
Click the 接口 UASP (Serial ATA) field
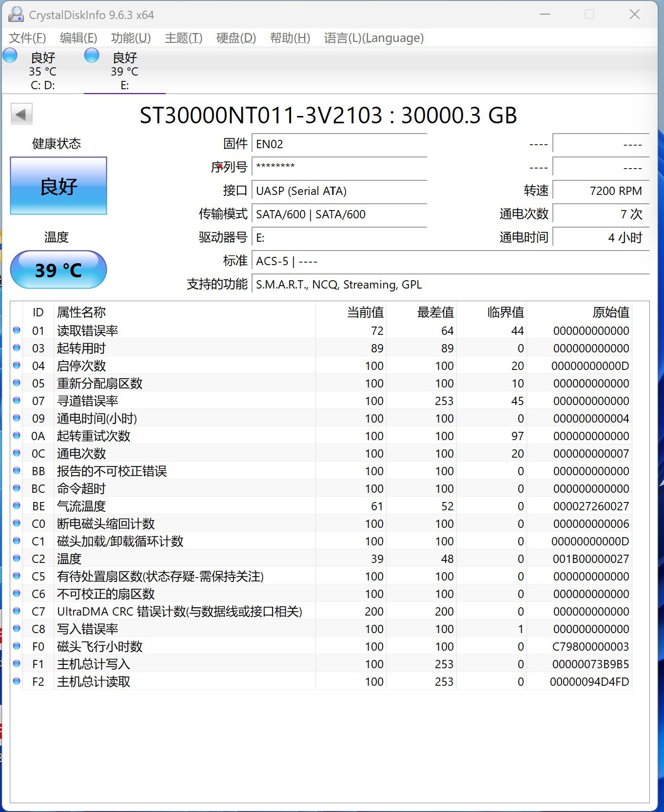pos(339,191)
